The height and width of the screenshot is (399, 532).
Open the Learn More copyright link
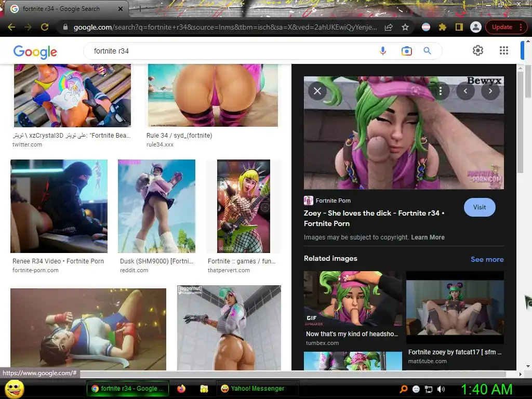coord(428,237)
